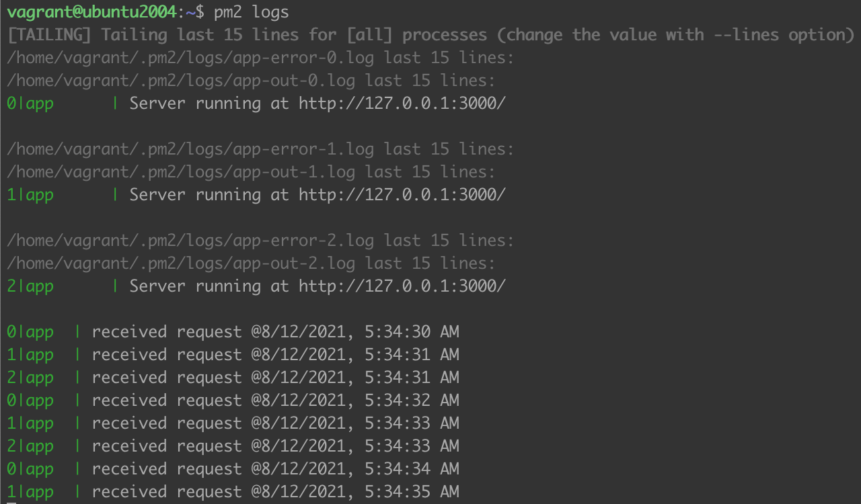Open the server URL in the 2|app line
This screenshot has width=861, height=504.
click(x=402, y=286)
